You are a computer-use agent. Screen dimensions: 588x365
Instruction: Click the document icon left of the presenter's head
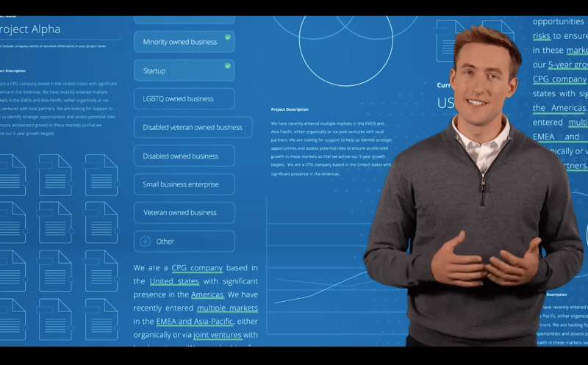pos(447,41)
